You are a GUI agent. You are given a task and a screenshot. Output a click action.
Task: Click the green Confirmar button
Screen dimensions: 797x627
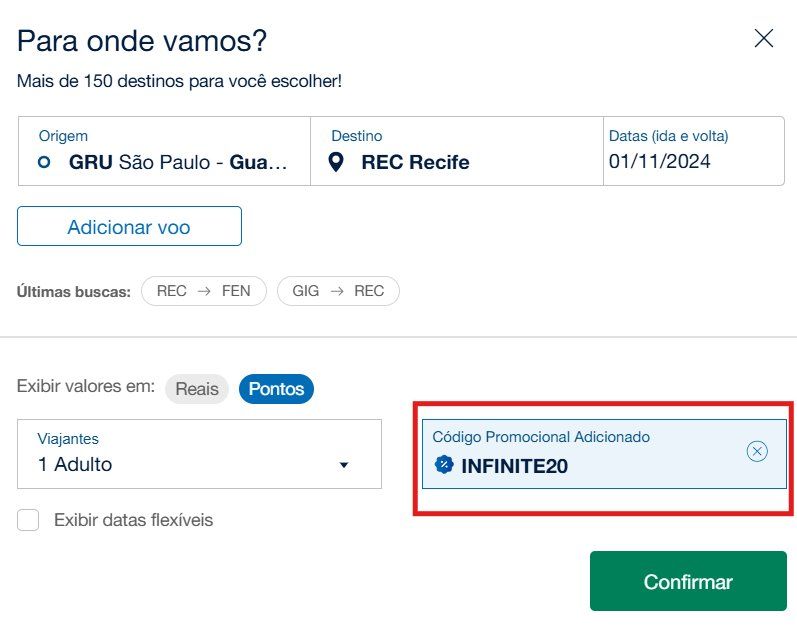pos(688,581)
